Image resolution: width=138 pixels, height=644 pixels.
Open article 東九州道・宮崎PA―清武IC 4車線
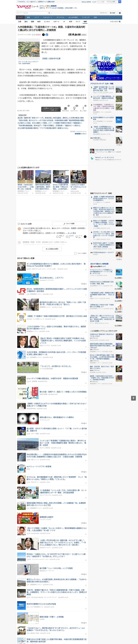(63, 392)
